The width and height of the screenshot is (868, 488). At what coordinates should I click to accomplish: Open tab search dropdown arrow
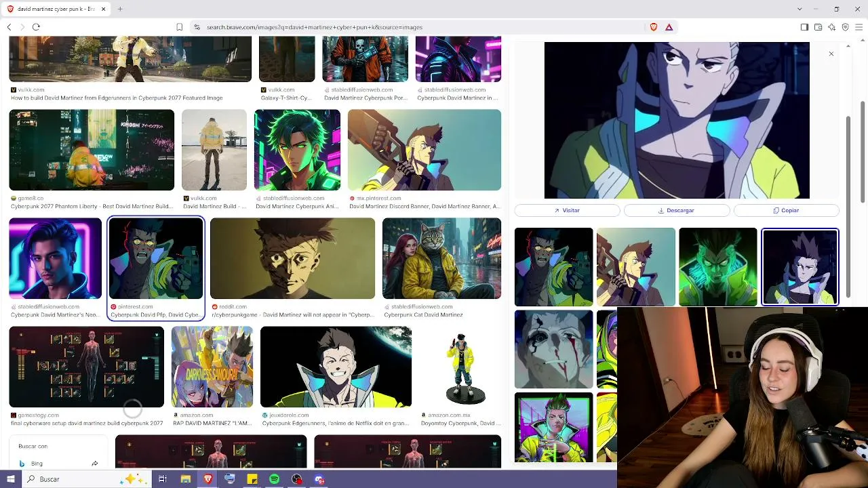tap(800, 9)
